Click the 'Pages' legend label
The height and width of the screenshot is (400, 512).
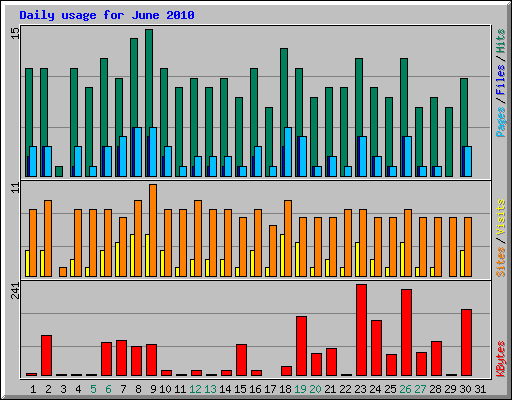click(501, 122)
